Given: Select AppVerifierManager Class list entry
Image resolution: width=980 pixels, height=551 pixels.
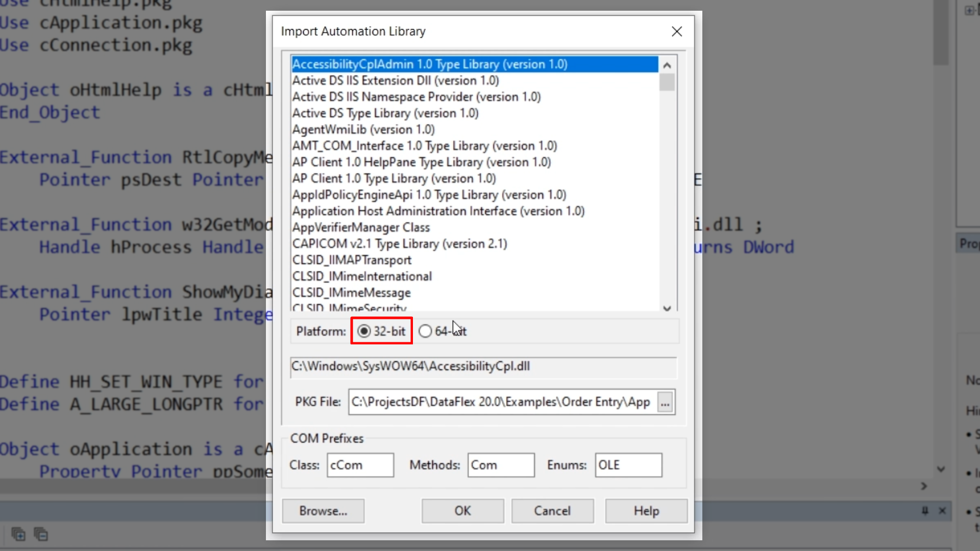Looking at the screenshot, I should point(361,228).
